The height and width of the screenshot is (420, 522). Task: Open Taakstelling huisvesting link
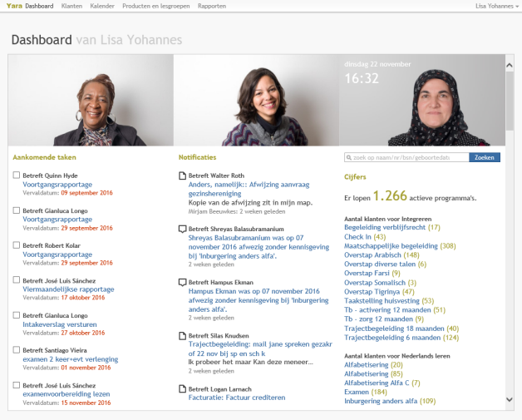tap(382, 301)
